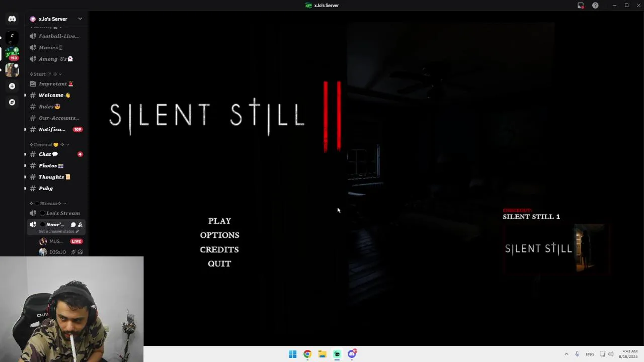Open the server icon with 113 badge
This screenshot has width=644, height=362.
(x=12, y=53)
